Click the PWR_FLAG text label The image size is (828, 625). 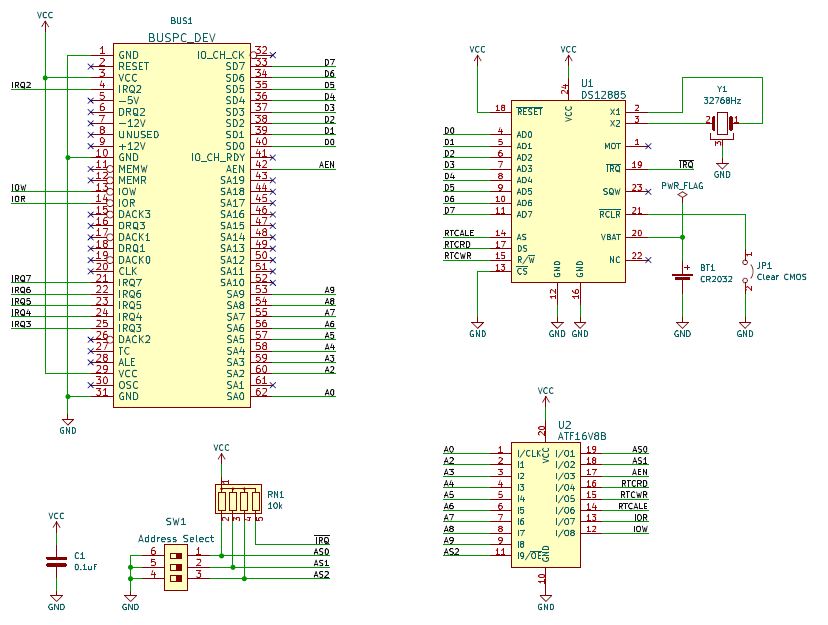tap(682, 186)
